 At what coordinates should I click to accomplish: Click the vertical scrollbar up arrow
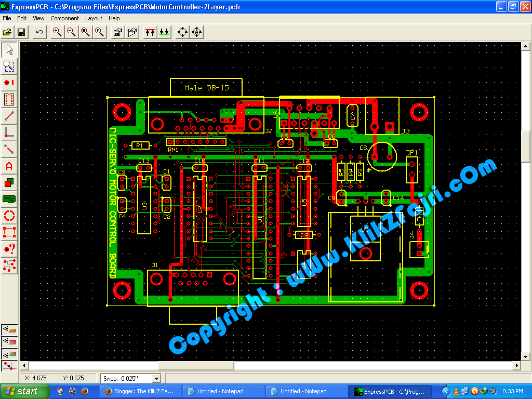coord(525,46)
